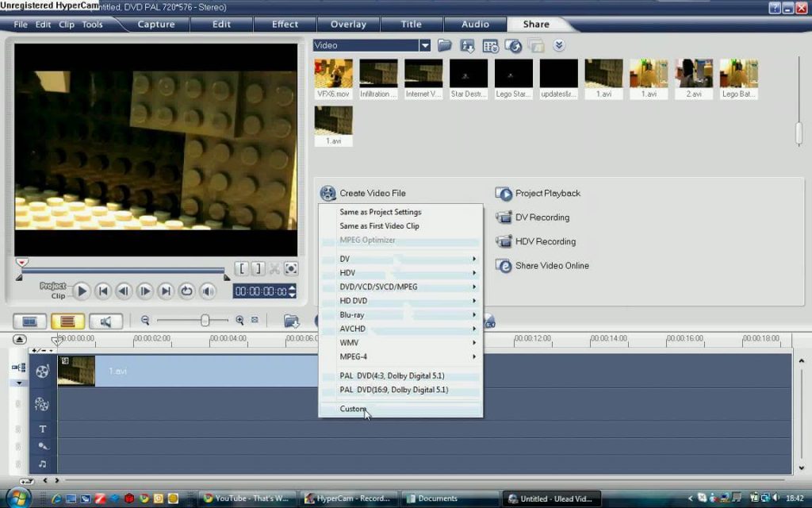
Task: Click the Overlay track icon
Action: (x=43, y=405)
